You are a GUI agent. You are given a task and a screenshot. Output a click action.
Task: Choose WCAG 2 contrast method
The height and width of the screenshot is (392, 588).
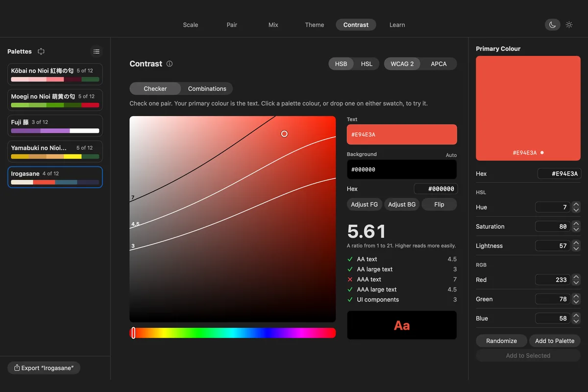402,64
